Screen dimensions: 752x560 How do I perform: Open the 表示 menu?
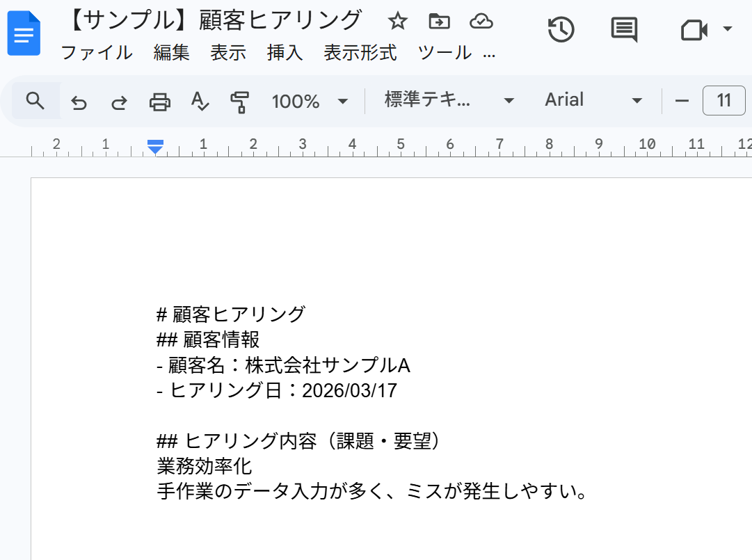tap(228, 53)
